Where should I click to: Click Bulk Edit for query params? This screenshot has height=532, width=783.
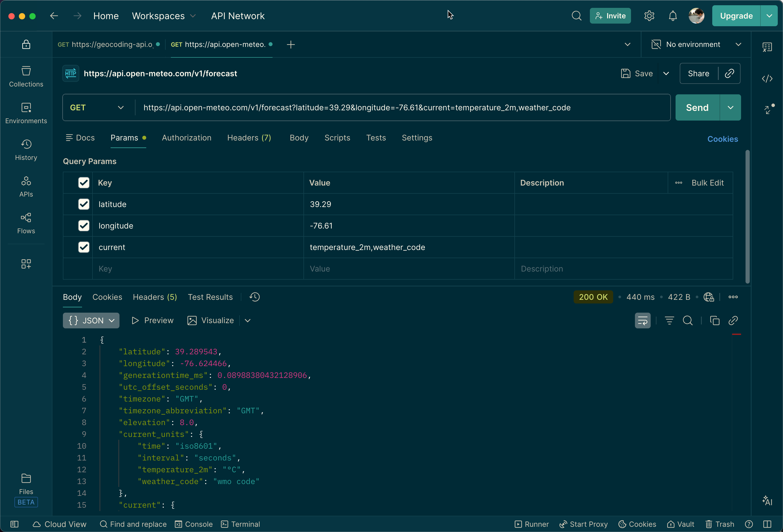(708, 183)
